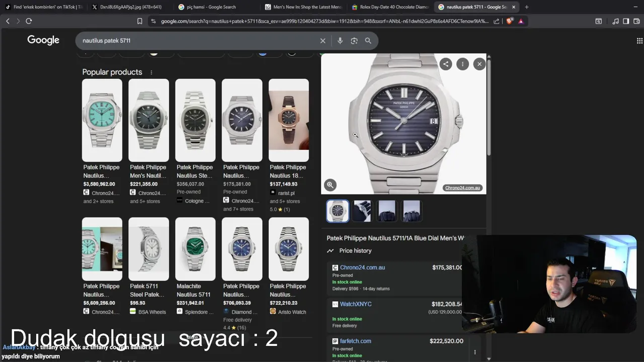Select first watch thumbnail in preview
The height and width of the screenshot is (362, 644).
[338, 211]
